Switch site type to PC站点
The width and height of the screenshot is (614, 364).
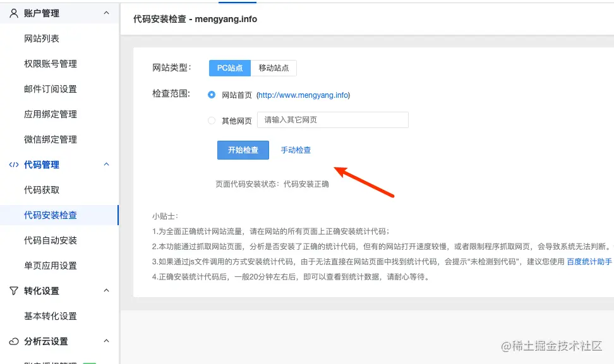(230, 68)
